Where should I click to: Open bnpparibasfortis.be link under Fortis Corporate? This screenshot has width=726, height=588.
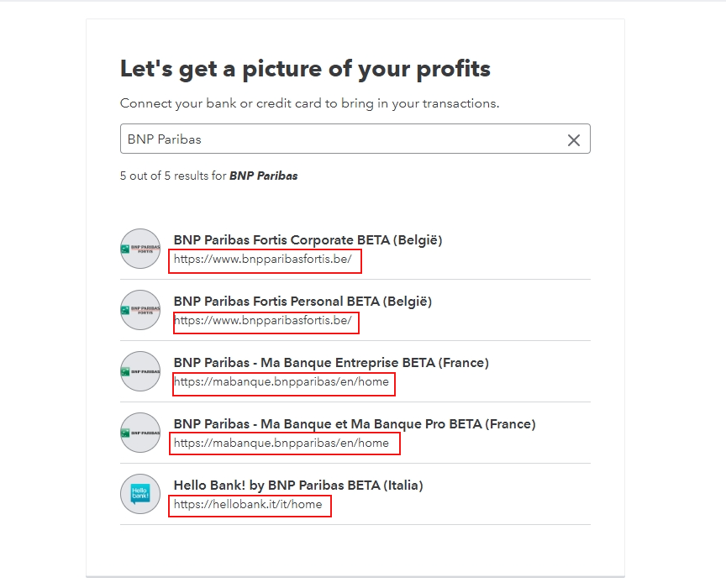(263, 260)
